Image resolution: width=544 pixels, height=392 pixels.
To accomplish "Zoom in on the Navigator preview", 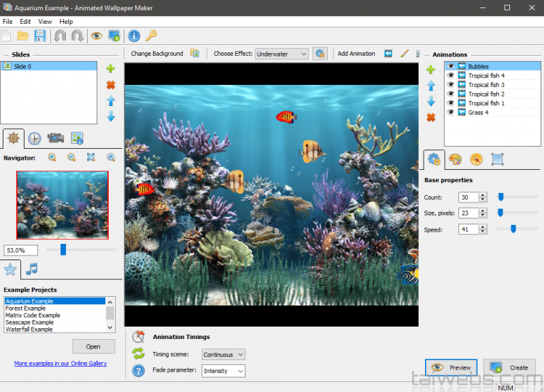I will (x=52, y=158).
